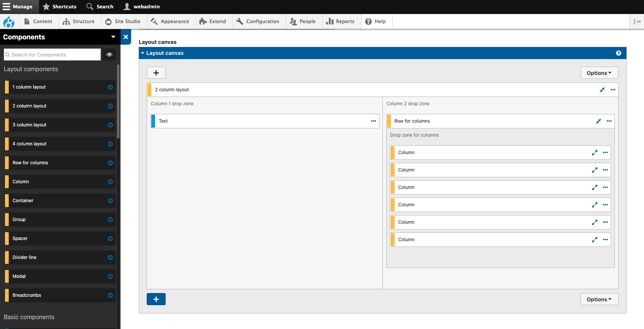This screenshot has width=644, height=329.
Task: Open more options for the third Column
Action: pyautogui.click(x=605, y=187)
